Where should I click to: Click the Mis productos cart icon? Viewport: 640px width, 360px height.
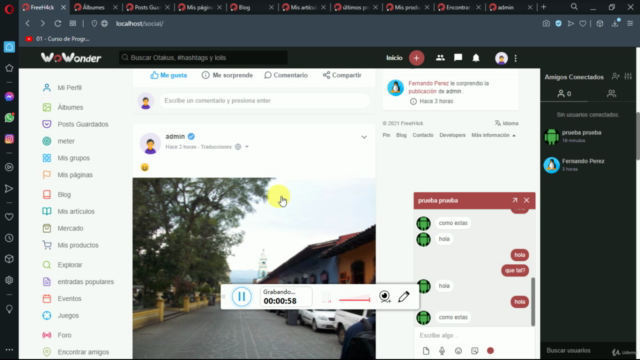(x=47, y=245)
